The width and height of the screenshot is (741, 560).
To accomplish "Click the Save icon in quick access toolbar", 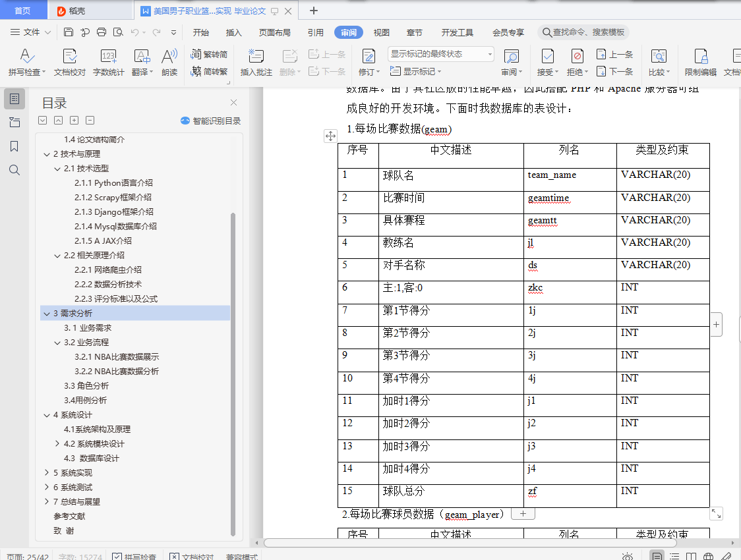I will pos(69,32).
